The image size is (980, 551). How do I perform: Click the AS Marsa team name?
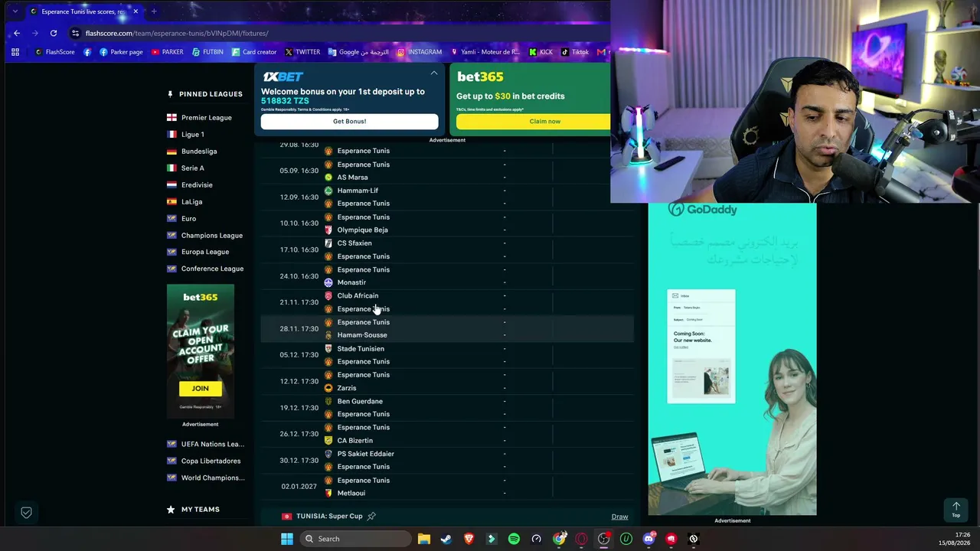[352, 178]
